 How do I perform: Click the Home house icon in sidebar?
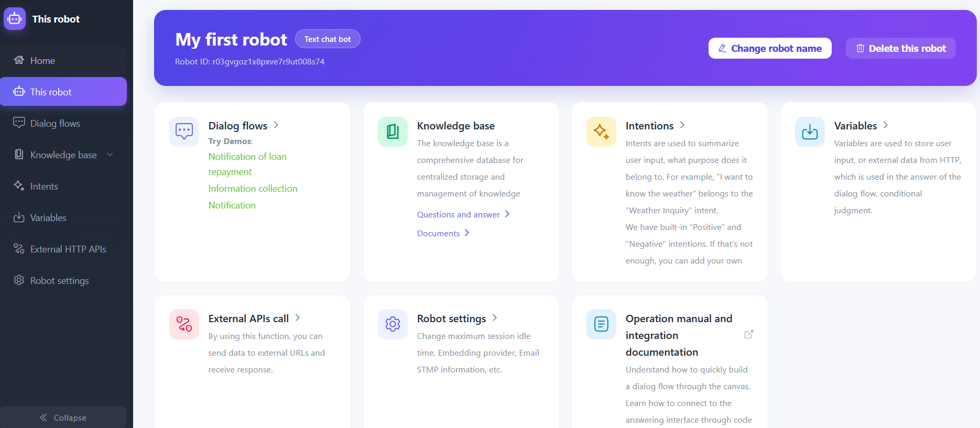(x=19, y=60)
